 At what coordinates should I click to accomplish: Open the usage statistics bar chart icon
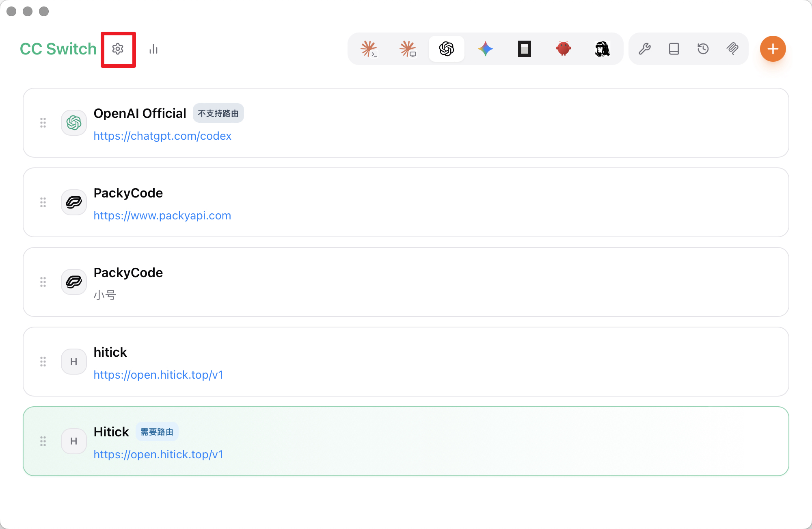(x=153, y=49)
